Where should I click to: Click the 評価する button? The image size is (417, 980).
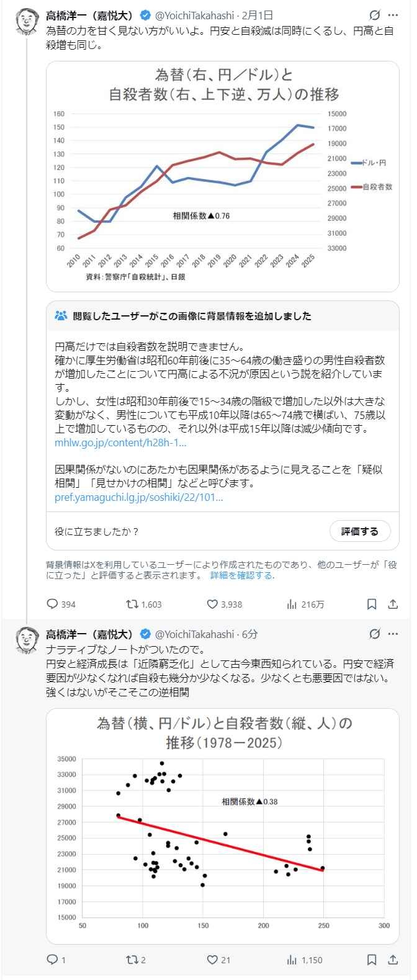(x=359, y=531)
